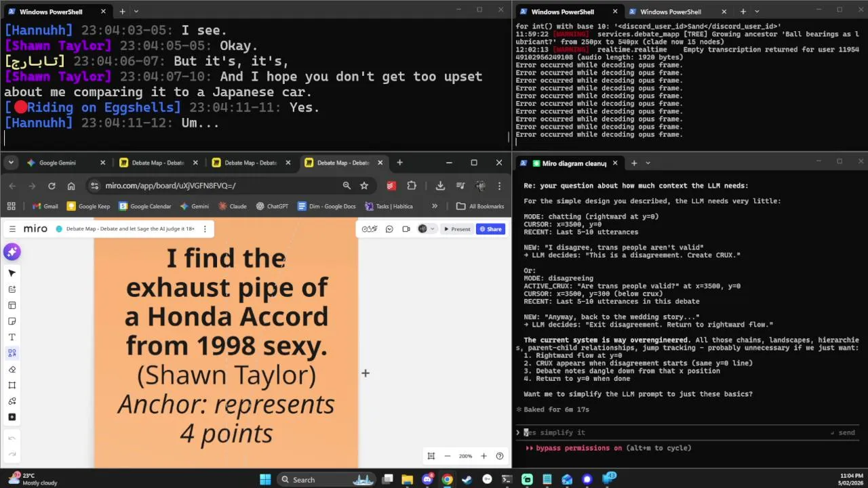Choose the Miro text tool
The image size is (868, 488).
point(12,337)
